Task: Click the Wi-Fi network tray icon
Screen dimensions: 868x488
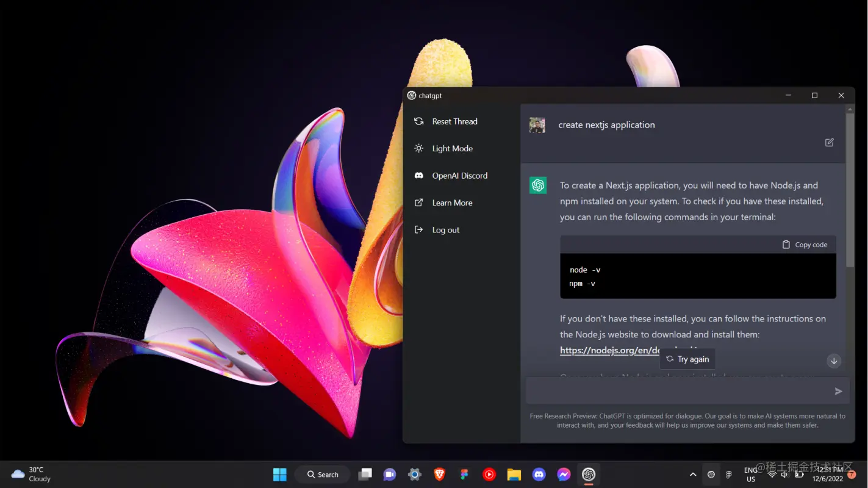Action: point(772,475)
